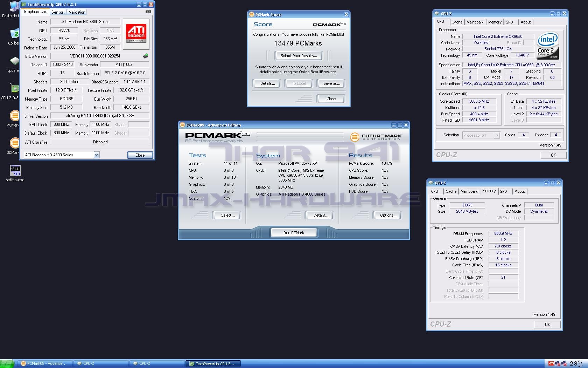
Task: Select the Graphics Card tab in GPU-Z
Action: 35,12
